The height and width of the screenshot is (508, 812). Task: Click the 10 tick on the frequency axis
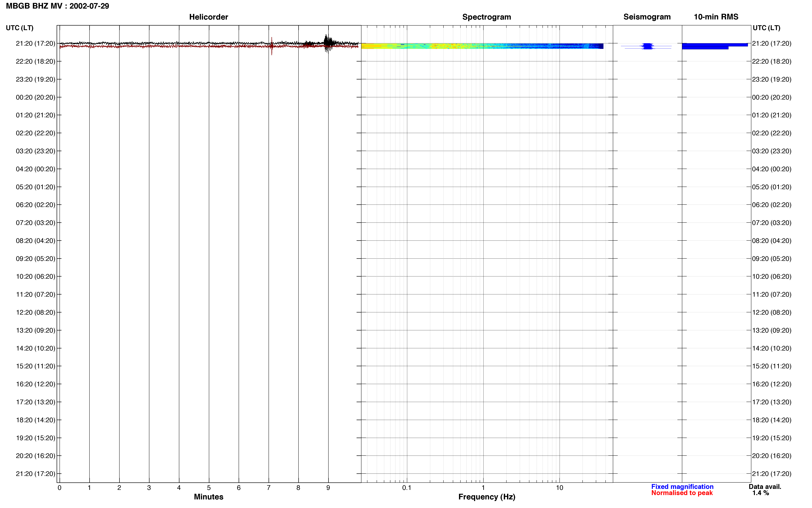coord(559,488)
